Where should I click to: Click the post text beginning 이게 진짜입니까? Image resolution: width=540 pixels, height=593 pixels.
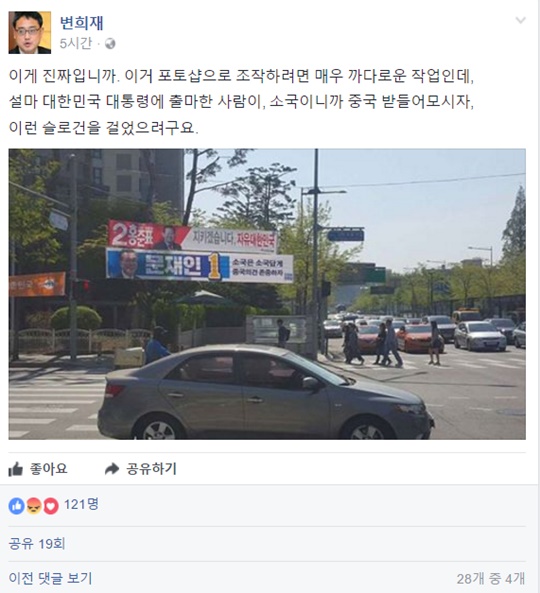241,102
